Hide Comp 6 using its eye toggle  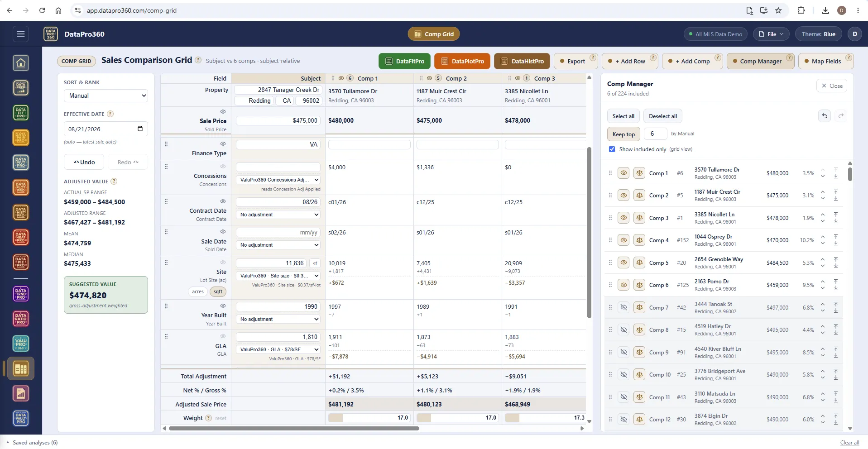[x=623, y=285]
